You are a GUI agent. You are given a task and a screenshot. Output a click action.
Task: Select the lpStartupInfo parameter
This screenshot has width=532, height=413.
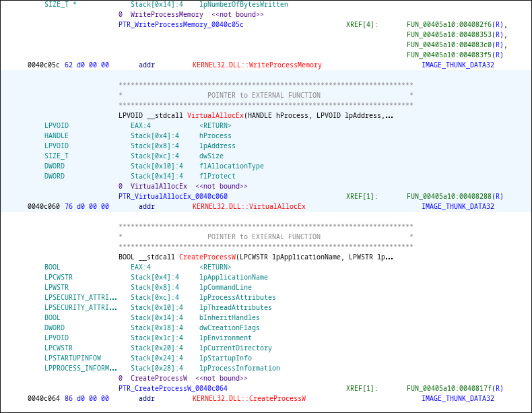click(x=225, y=358)
